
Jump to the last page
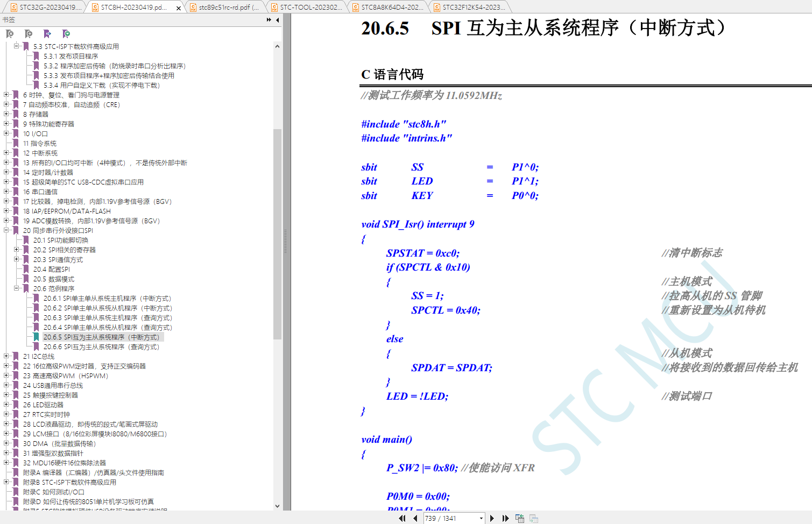pyautogui.click(x=505, y=518)
